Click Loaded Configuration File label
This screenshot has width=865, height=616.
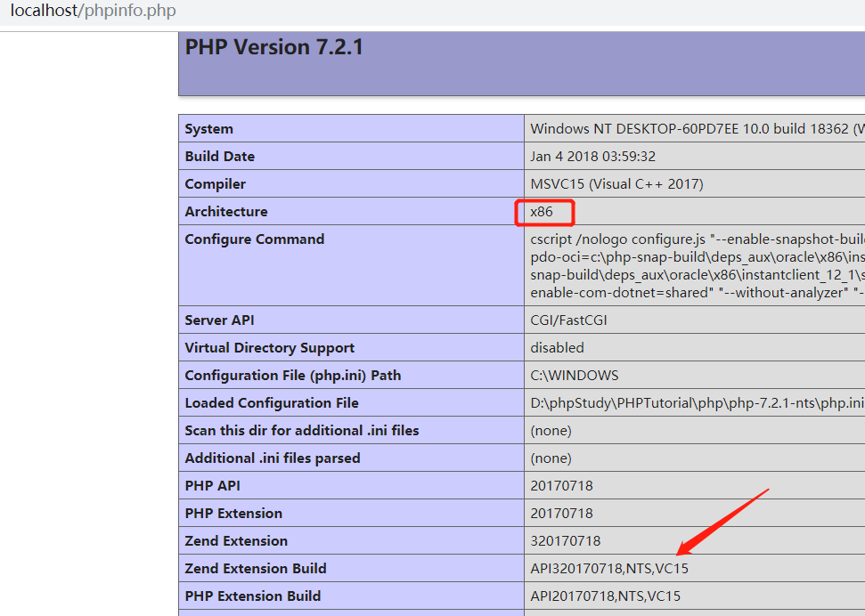(272, 403)
